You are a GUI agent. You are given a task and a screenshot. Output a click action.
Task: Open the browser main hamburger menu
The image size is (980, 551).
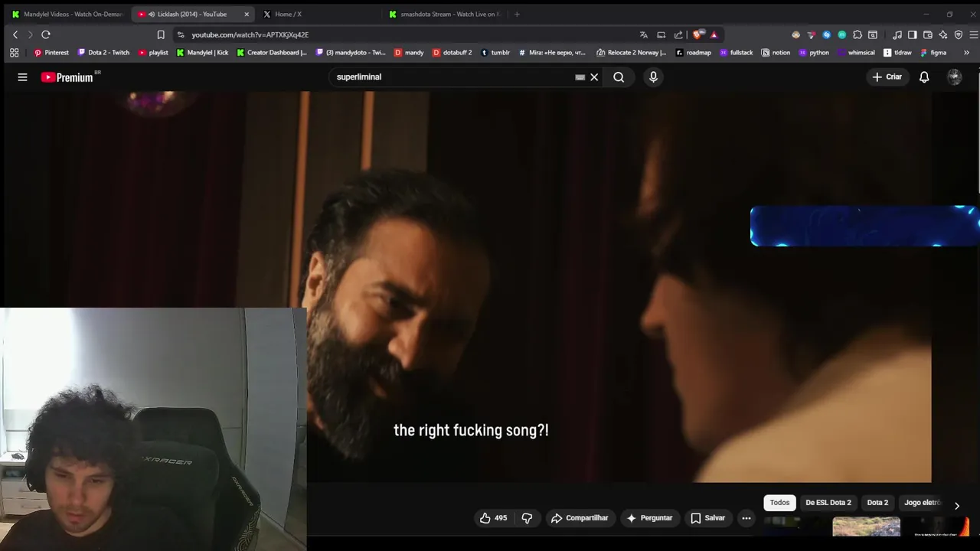click(x=974, y=34)
